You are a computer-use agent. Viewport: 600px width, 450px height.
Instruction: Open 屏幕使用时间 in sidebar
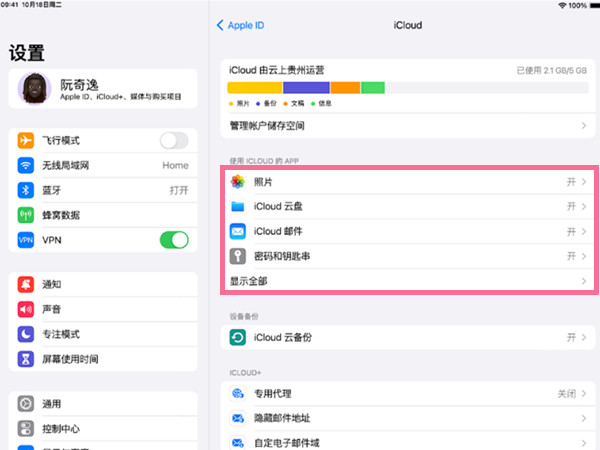[70, 359]
